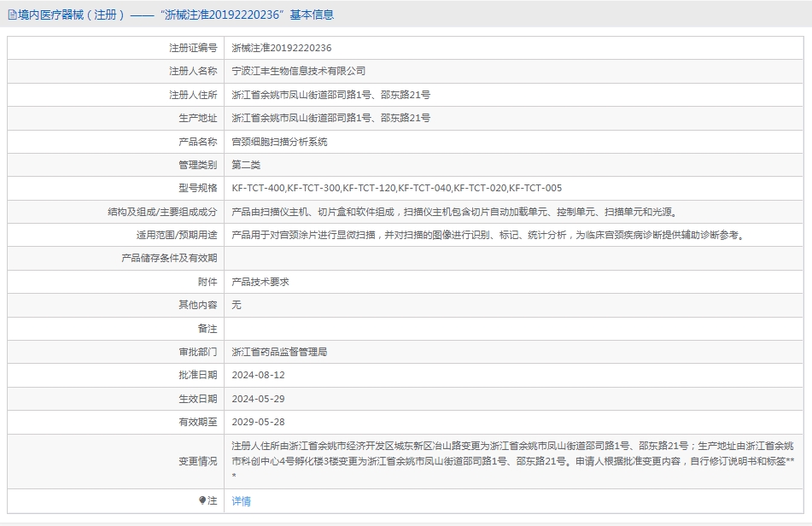Image resolution: width=812 pixels, height=526 pixels.
Task: Click the product name 宫颈细胞扫描分析系统
Action: tap(280, 142)
